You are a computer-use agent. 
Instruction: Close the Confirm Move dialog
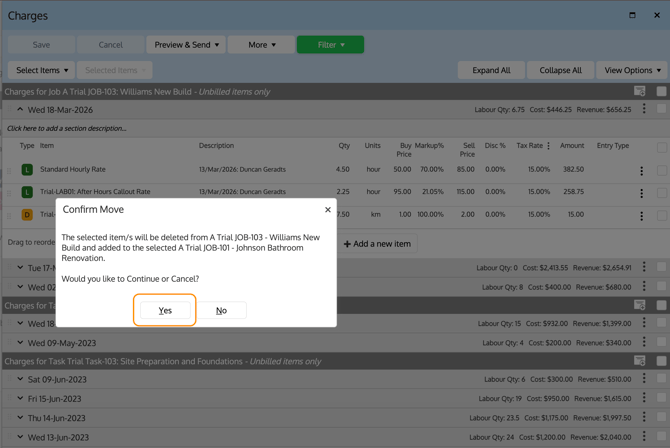(x=327, y=210)
